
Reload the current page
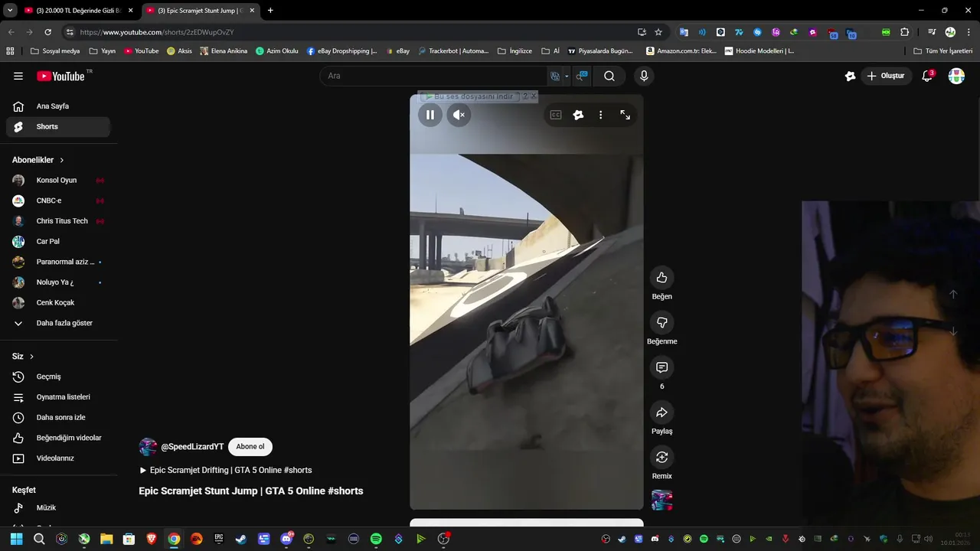pyautogui.click(x=47, y=32)
